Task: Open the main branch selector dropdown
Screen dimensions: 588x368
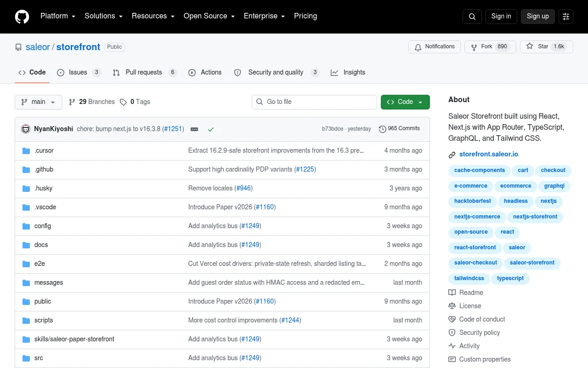Action: (x=39, y=102)
